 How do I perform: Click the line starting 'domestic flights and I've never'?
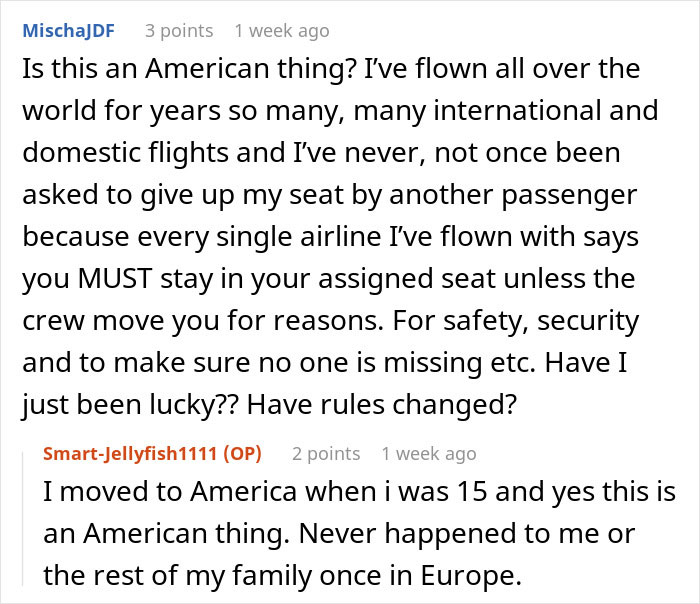tap(320, 155)
